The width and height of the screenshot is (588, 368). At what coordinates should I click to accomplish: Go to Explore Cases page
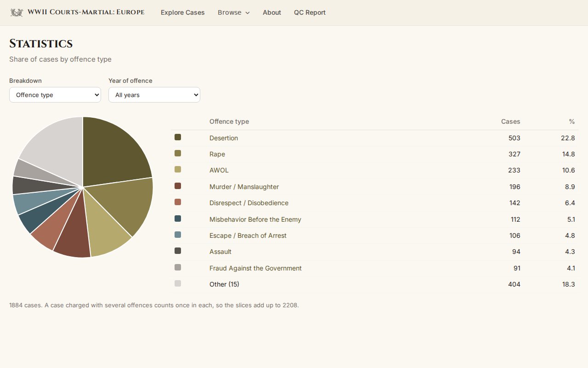tap(182, 12)
